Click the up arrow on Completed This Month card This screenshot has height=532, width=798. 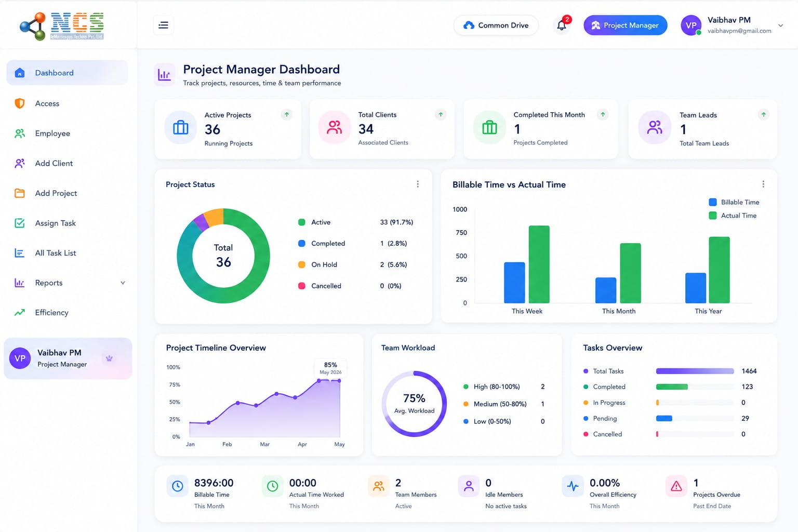(x=603, y=114)
